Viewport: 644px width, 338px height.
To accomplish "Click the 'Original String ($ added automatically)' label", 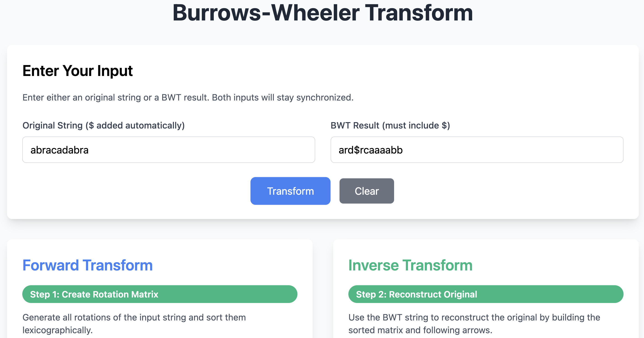I will (103, 126).
